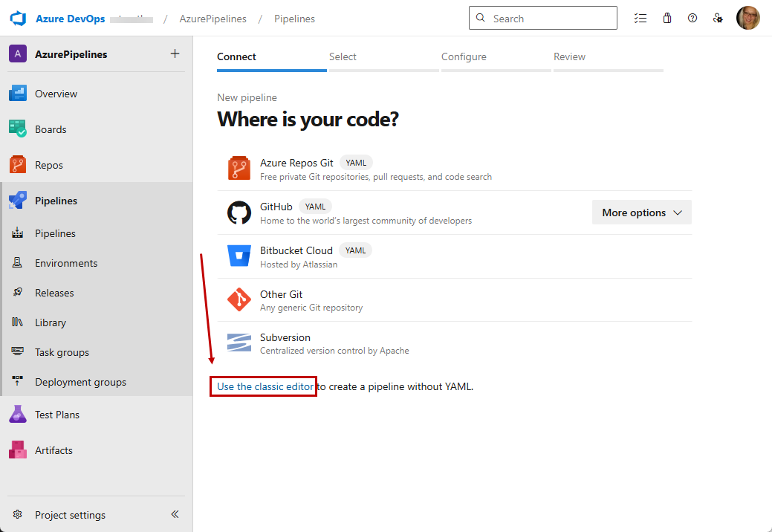The height and width of the screenshot is (532, 772).
Task: Open the Marketplace shopping bag icon
Action: (x=667, y=19)
